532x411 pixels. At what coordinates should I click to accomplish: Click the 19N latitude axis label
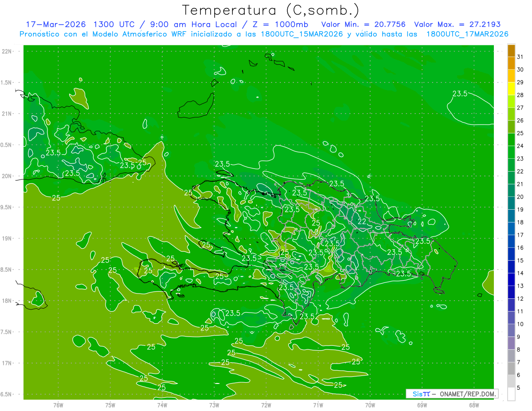[x=7, y=239]
